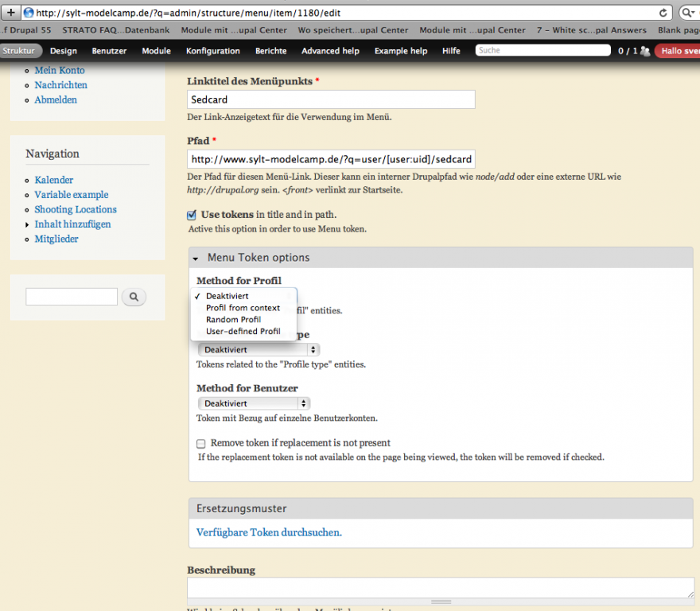
Task: Open the Method for Benutzer dropdown
Action: 254,403
